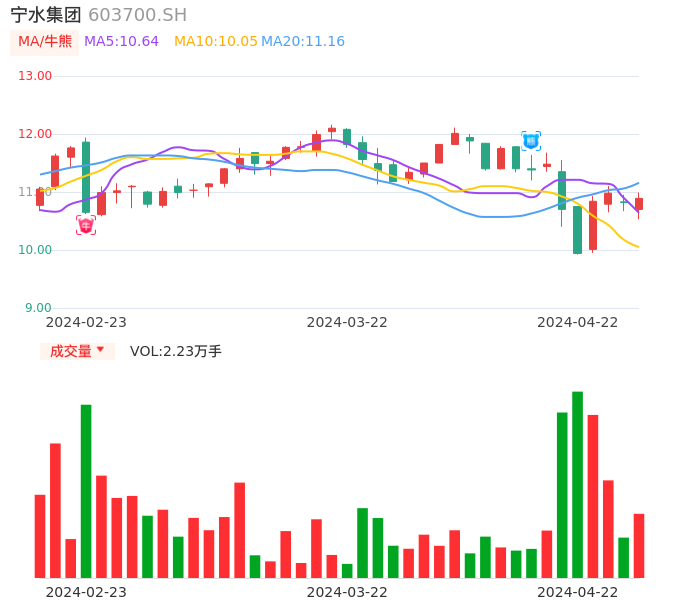Open the 成交量 indicator dropdown
This screenshot has width=686, height=606.
(x=77, y=351)
